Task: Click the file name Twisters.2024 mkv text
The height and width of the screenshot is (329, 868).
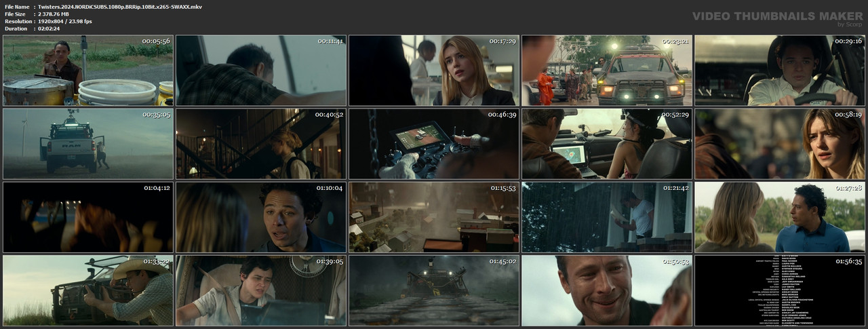Action: [120, 6]
